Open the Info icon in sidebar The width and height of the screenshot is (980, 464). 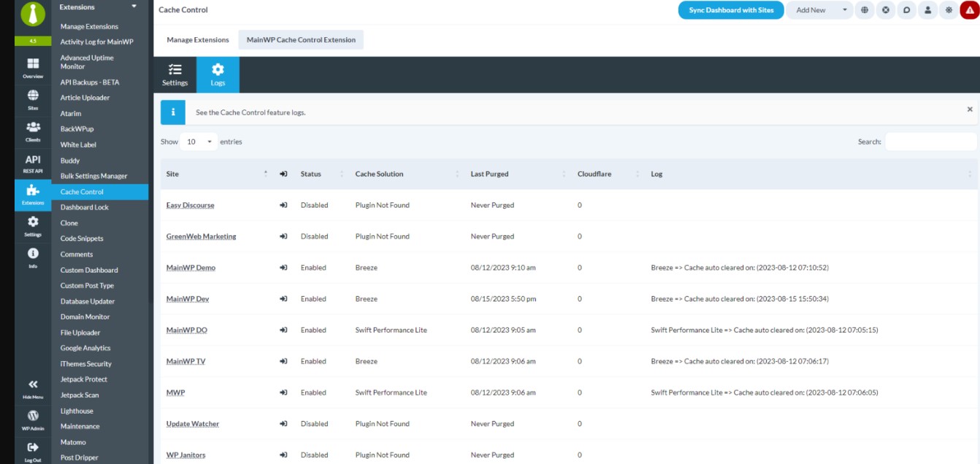point(33,253)
